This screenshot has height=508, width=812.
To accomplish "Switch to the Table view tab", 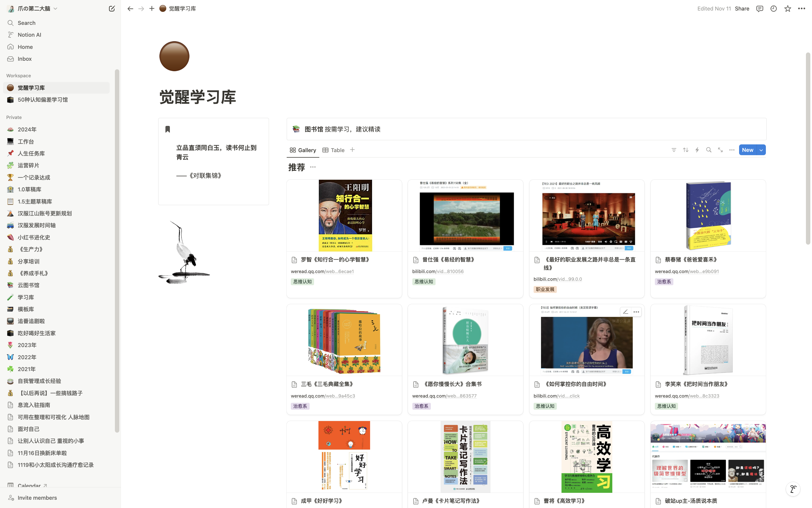I will tap(333, 150).
